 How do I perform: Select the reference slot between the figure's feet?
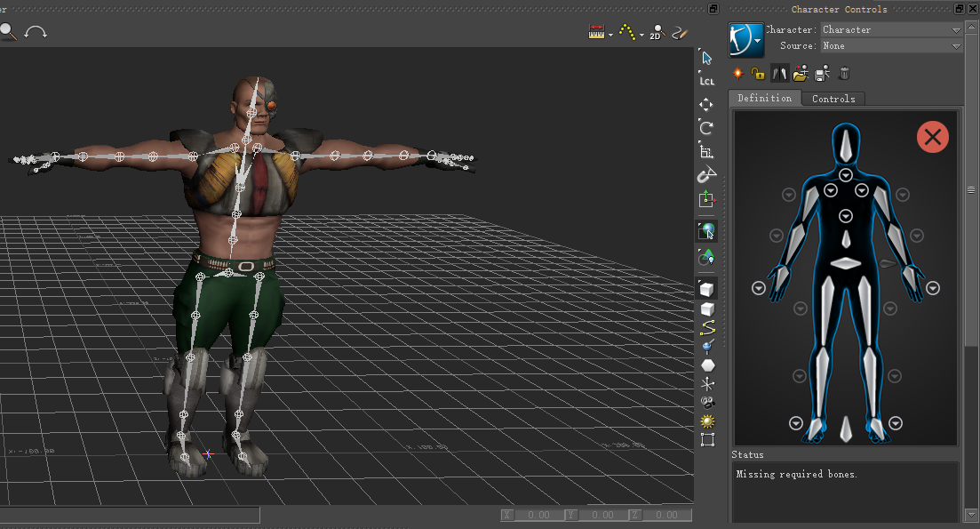[x=846, y=429]
